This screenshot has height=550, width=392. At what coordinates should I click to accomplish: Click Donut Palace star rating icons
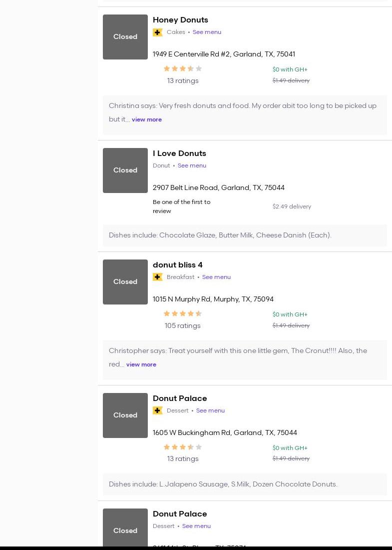pyautogui.click(x=183, y=447)
